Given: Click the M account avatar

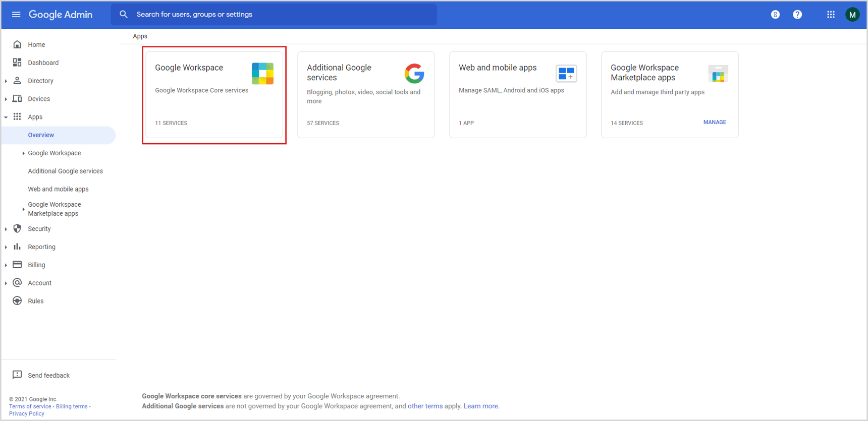Looking at the screenshot, I should coord(852,15).
